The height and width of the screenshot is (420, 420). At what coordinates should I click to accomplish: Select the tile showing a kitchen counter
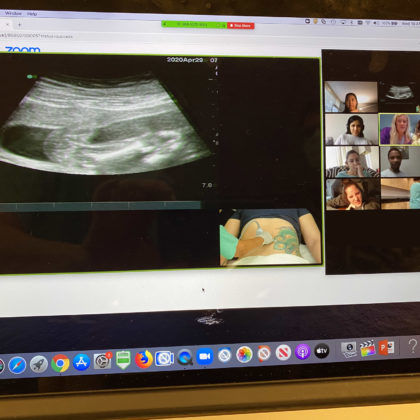click(x=400, y=194)
